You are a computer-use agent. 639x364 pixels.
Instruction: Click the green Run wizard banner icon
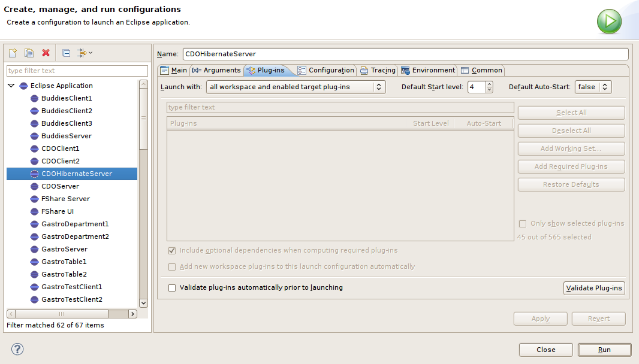tap(609, 22)
